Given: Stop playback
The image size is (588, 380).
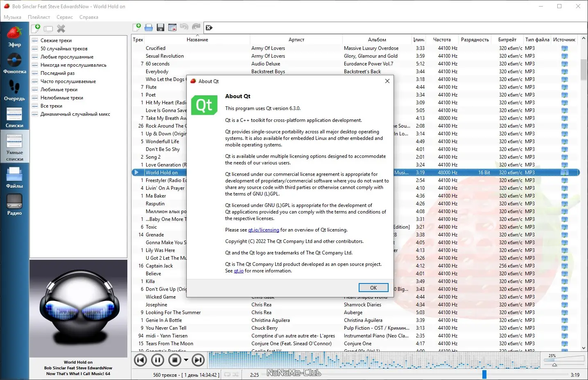Looking at the screenshot, I should point(175,360).
